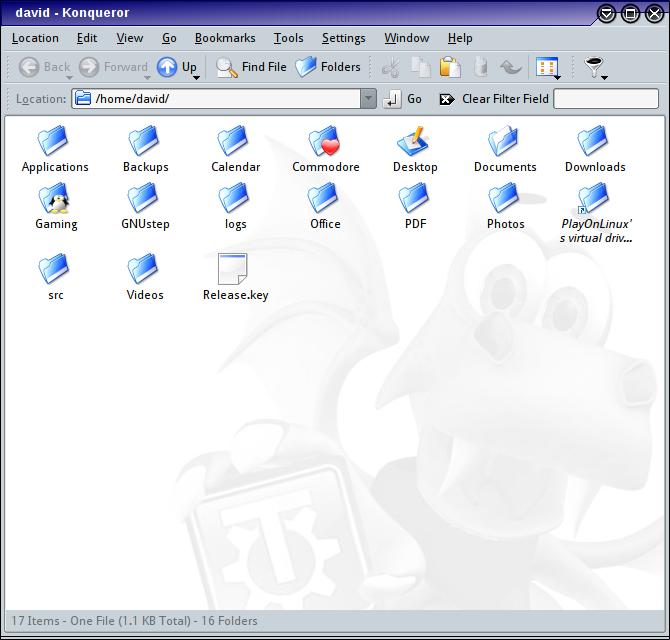Open the Edit menu
The width and height of the screenshot is (670, 640).
click(x=87, y=38)
